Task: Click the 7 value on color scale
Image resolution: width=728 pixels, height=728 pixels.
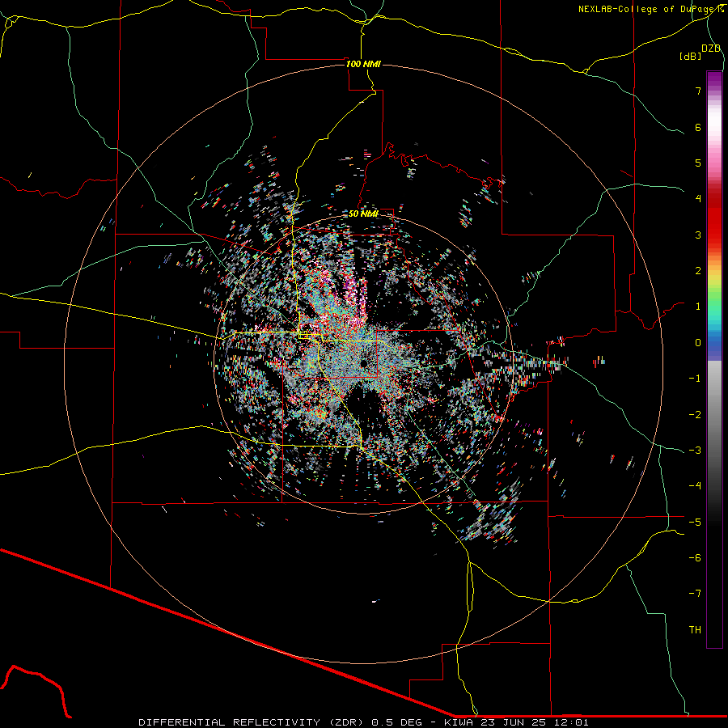Action: [x=698, y=91]
